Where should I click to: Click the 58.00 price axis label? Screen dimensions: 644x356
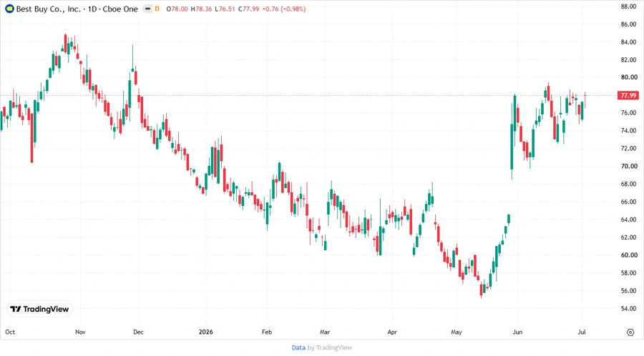pos(629,273)
